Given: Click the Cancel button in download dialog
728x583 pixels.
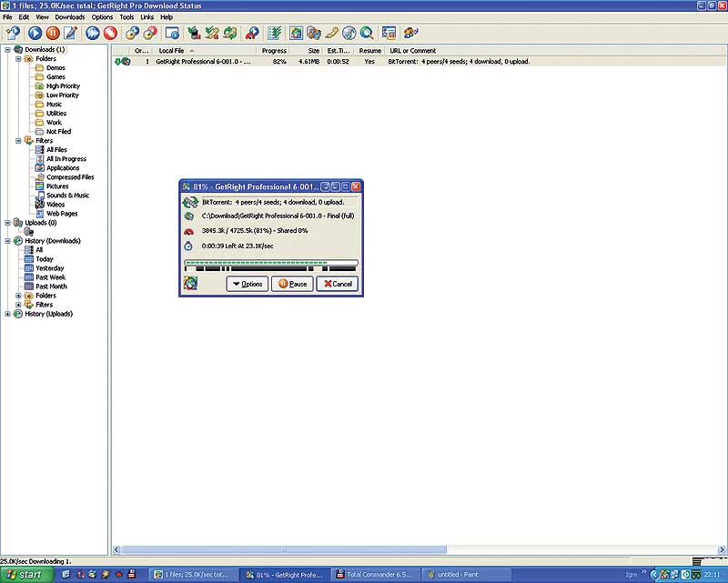Looking at the screenshot, I should point(338,284).
